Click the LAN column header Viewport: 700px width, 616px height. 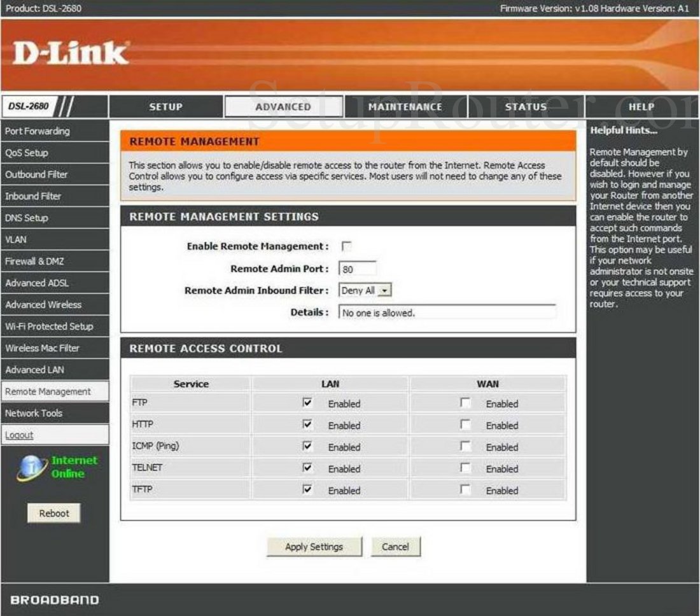pyautogui.click(x=330, y=384)
